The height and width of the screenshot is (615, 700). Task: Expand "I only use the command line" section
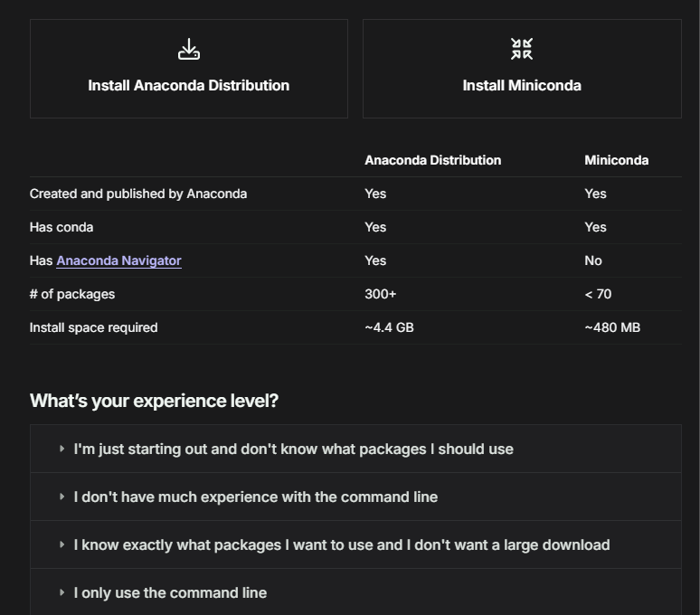coord(355,592)
